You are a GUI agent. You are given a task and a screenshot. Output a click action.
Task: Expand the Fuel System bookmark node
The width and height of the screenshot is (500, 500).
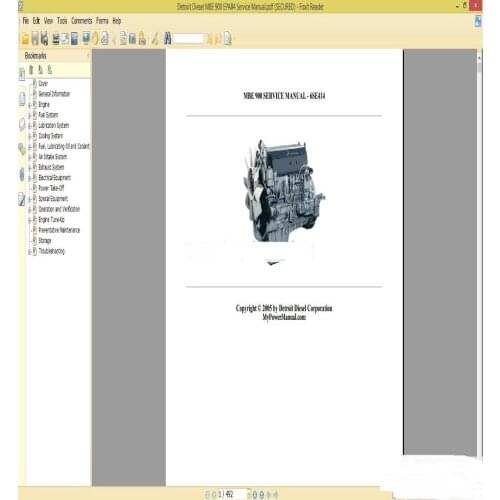click(x=29, y=115)
